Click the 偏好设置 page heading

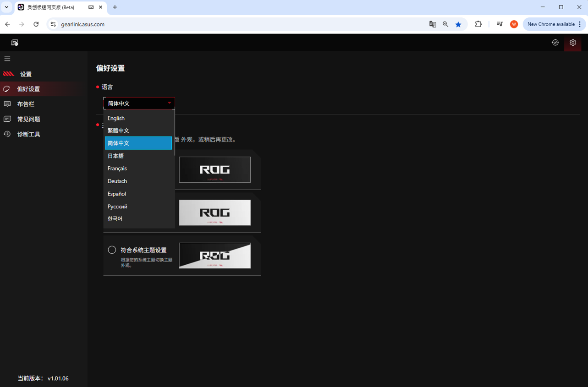(110, 68)
